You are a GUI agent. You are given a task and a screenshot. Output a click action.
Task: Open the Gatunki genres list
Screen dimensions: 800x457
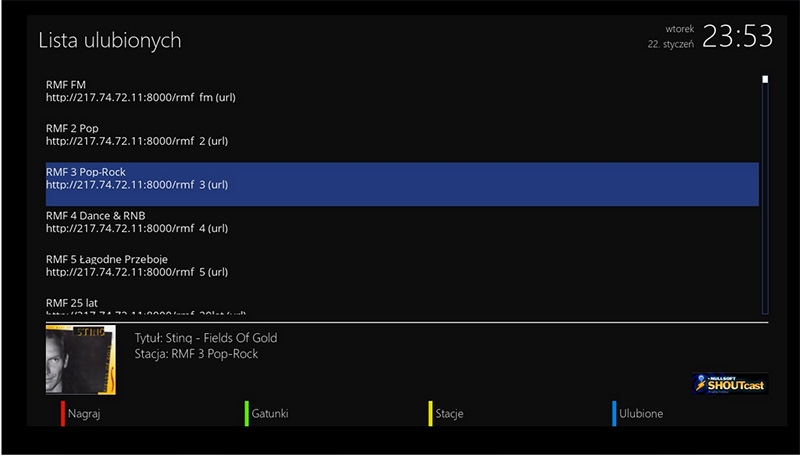[272, 414]
